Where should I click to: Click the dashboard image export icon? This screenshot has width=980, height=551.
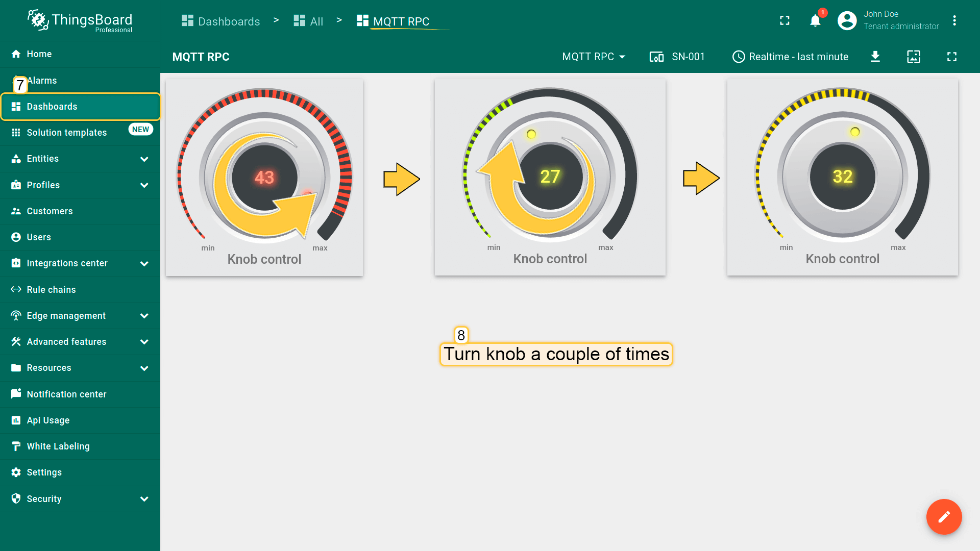pyautogui.click(x=913, y=57)
